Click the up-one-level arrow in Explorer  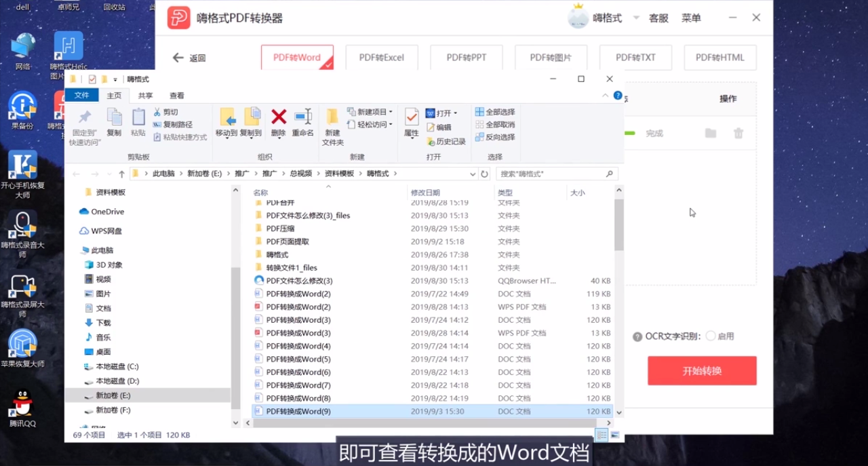[x=122, y=174]
